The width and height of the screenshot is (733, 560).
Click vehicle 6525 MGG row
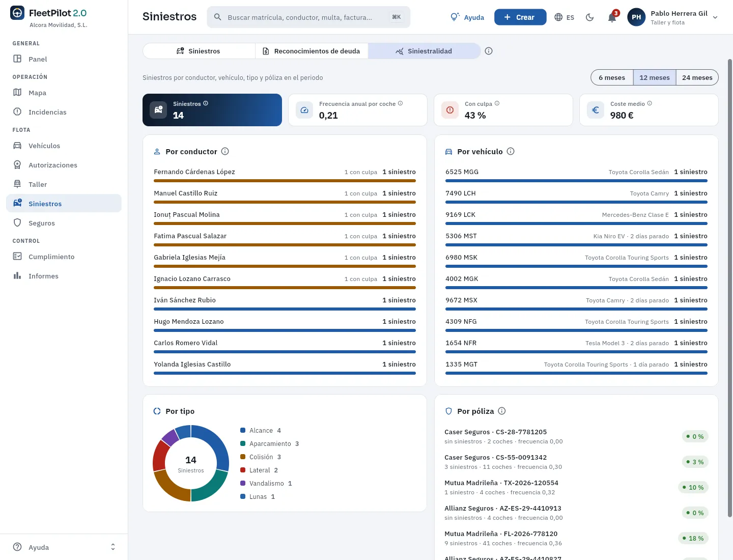(x=576, y=174)
